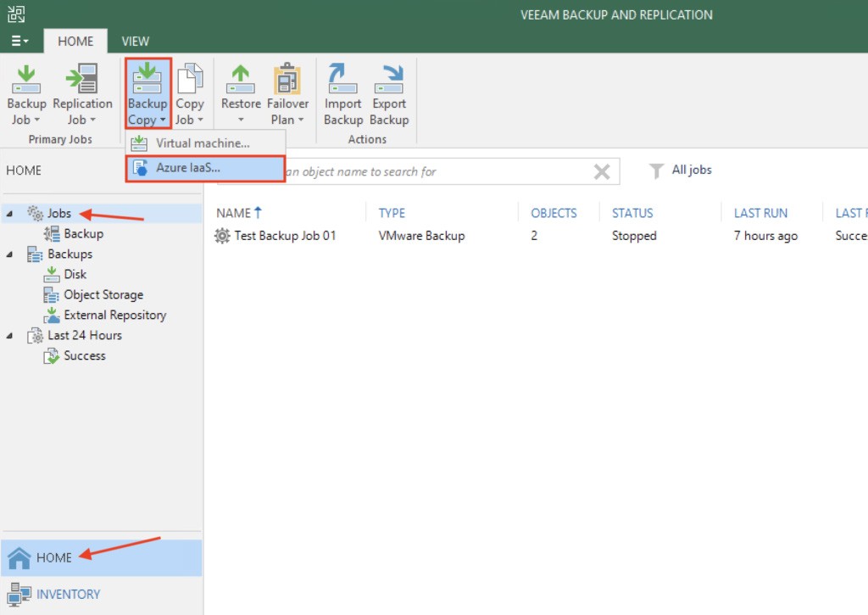Click the Import Backup ribbon icon
This screenshot has height=615, width=868.
[x=342, y=78]
